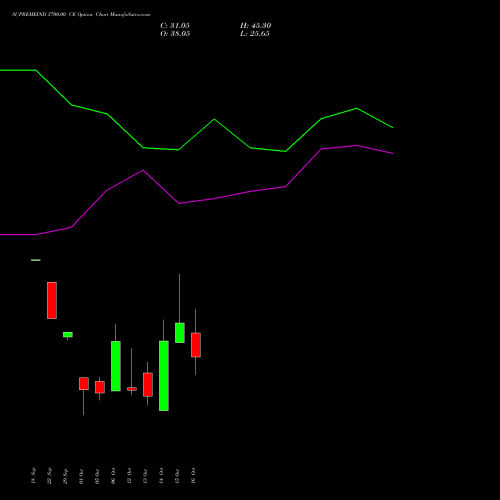This screenshot has width=500, height=500.
Task: Click the close value C: 31.05
Action: tap(175, 26)
